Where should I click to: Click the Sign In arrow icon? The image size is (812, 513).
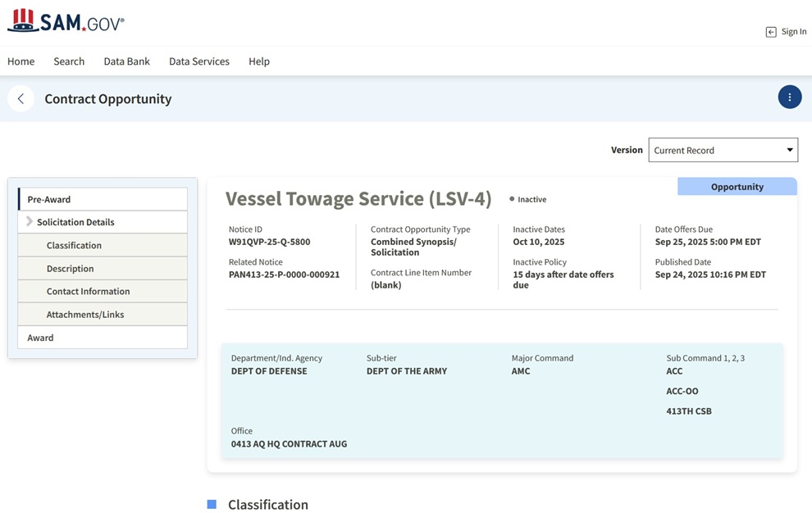(771, 32)
